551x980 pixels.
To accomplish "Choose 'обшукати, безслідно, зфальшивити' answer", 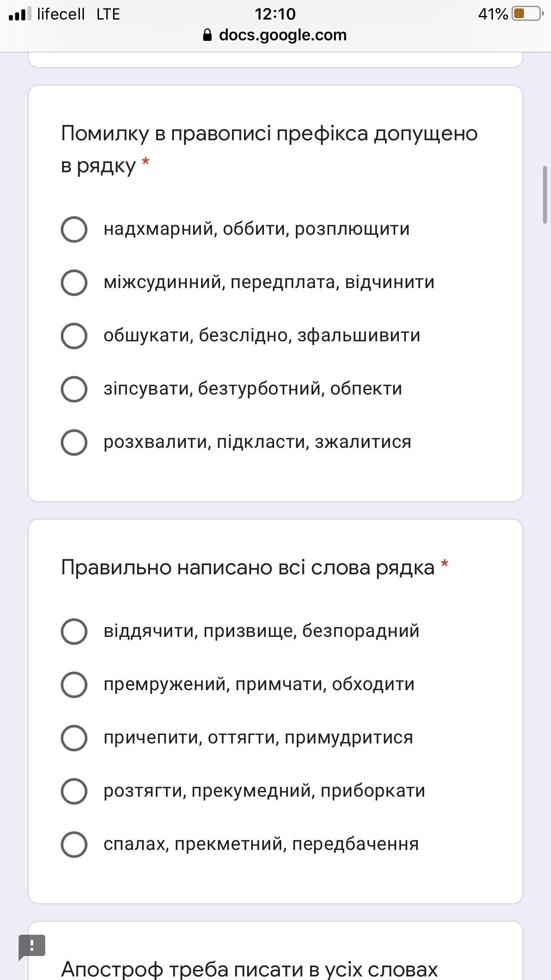I will pyautogui.click(x=74, y=336).
